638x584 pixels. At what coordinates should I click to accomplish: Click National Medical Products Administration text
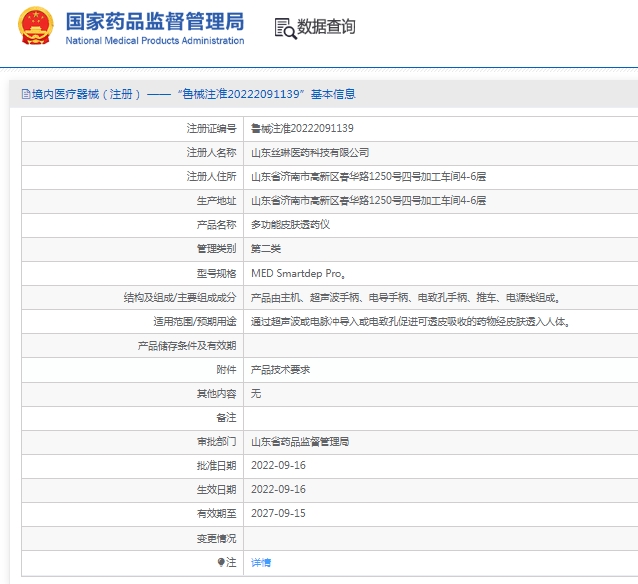[x=155, y=41]
